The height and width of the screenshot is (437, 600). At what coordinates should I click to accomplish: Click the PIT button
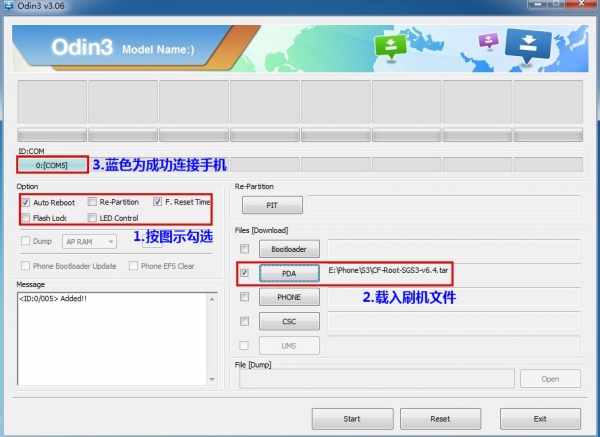[272, 205]
